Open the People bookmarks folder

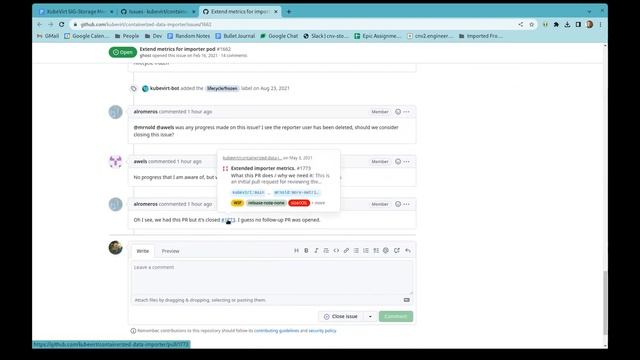[127, 36]
